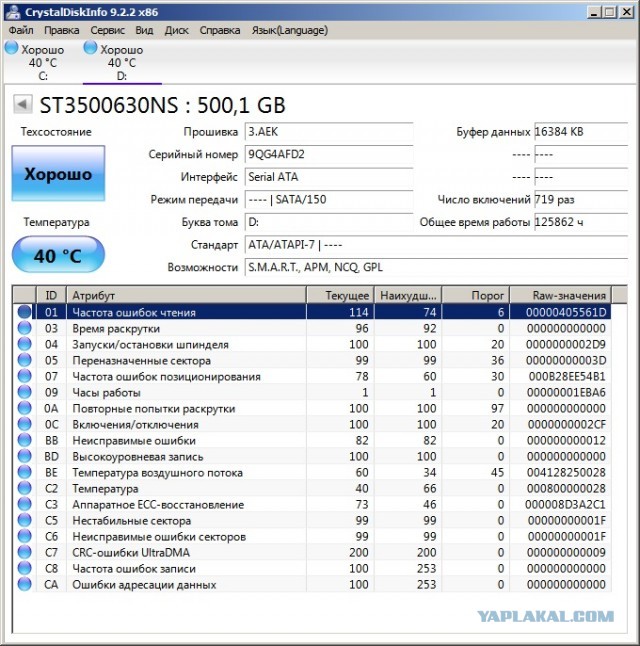Click status orb of row 0A Повторные попытки раскрутки

[x=24, y=408]
